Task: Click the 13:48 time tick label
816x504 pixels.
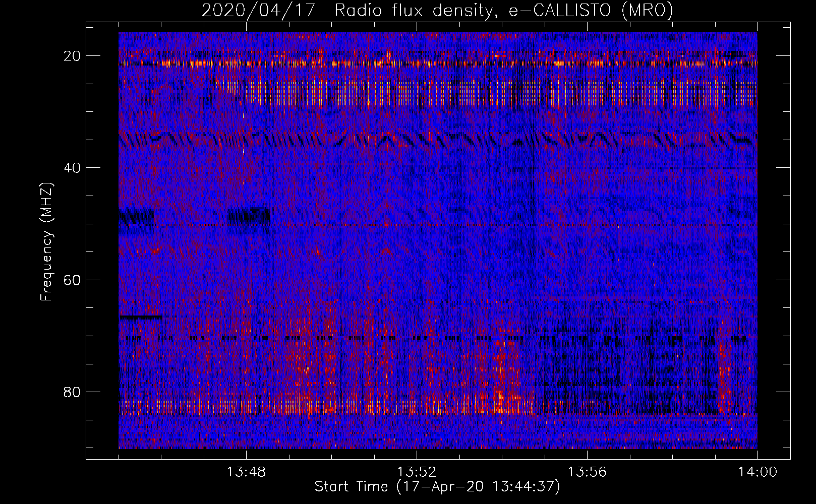Action: [x=247, y=472]
